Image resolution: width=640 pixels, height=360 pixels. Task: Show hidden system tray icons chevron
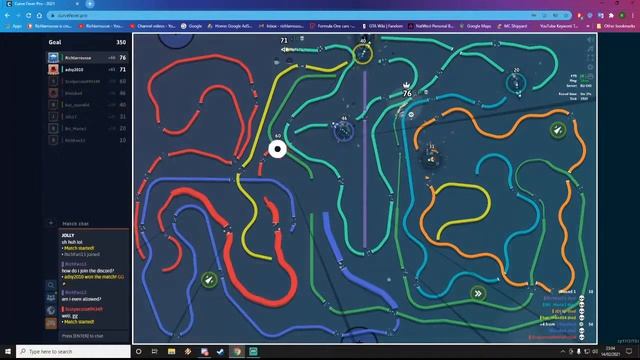(x=562, y=351)
